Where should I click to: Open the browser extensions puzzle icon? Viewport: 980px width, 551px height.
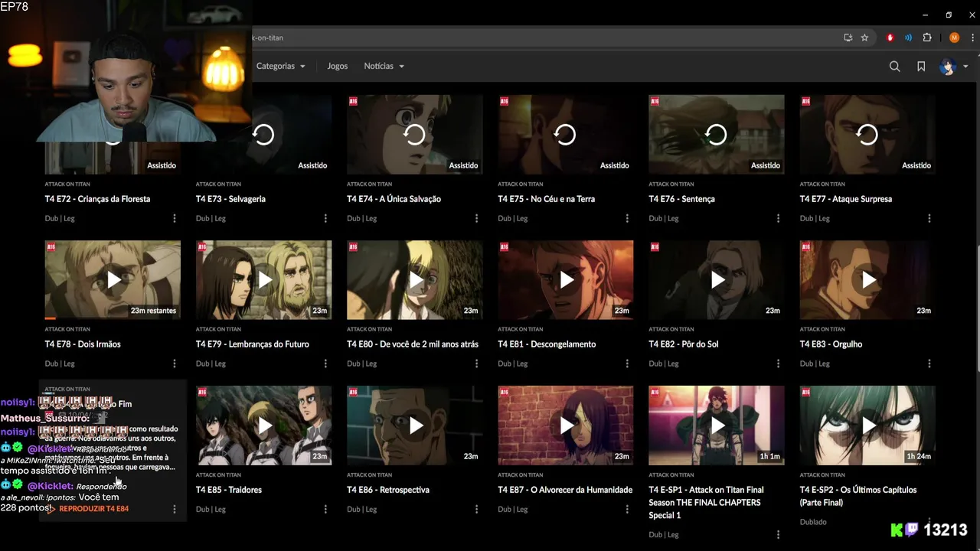(x=927, y=37)
